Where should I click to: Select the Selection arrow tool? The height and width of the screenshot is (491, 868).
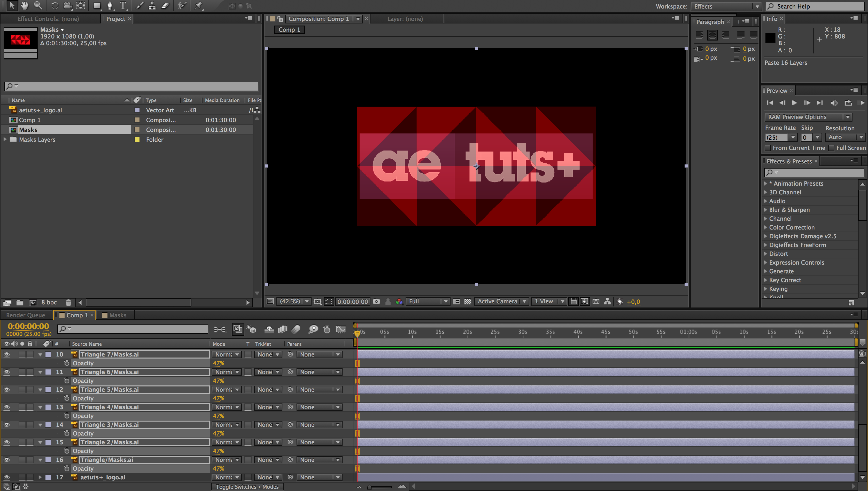pyautogui.click(x=12, y=6)
